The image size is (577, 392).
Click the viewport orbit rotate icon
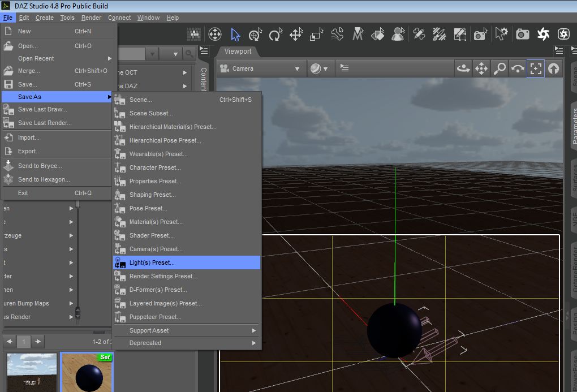463,68
